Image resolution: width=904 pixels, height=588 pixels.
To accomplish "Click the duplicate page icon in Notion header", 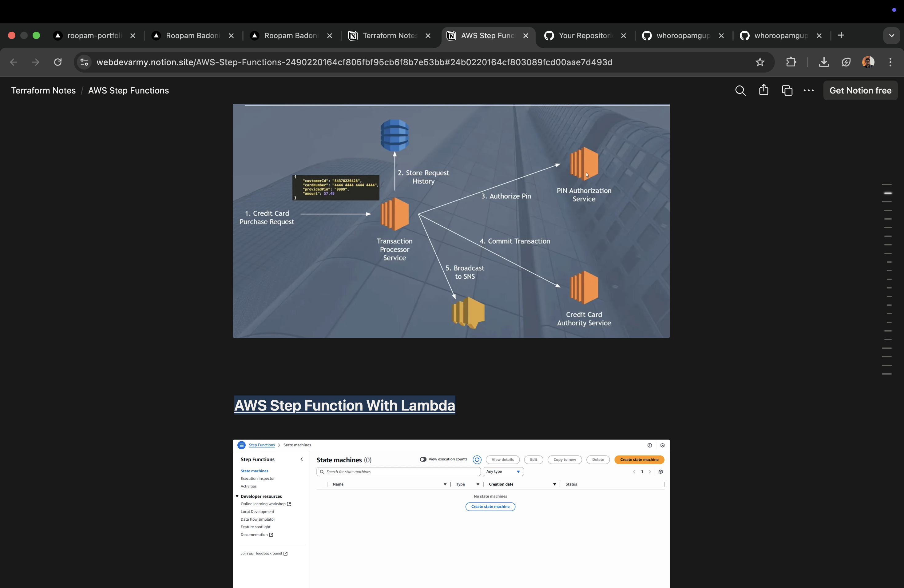I will tap(787, 90).
